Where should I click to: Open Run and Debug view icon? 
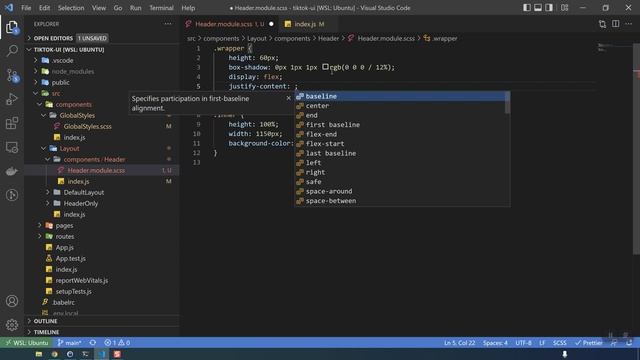[12, 99]
